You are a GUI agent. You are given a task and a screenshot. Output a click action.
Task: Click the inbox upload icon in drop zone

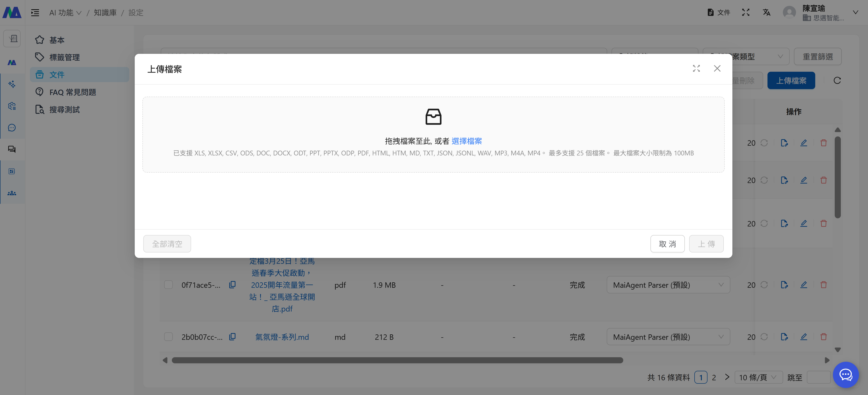coord(433,117)
